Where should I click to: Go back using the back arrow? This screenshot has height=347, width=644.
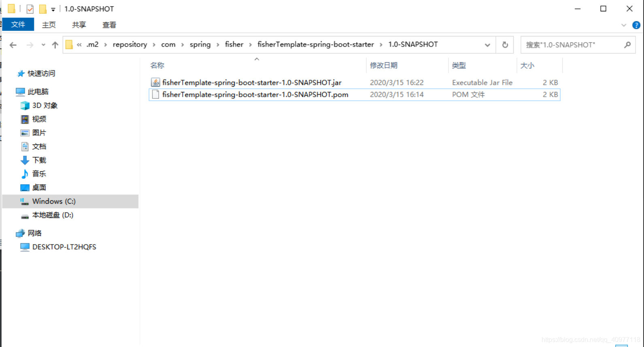point(13,45)
